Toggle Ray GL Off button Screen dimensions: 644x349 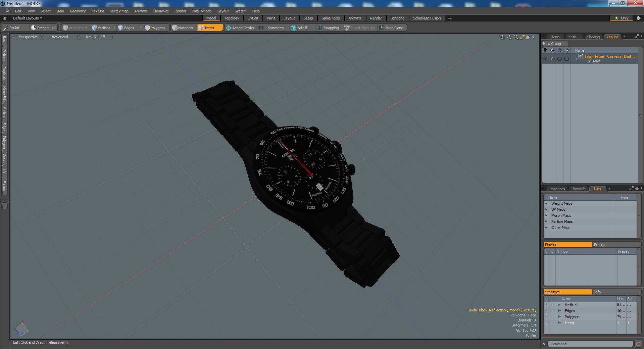[x=95, y=37]
